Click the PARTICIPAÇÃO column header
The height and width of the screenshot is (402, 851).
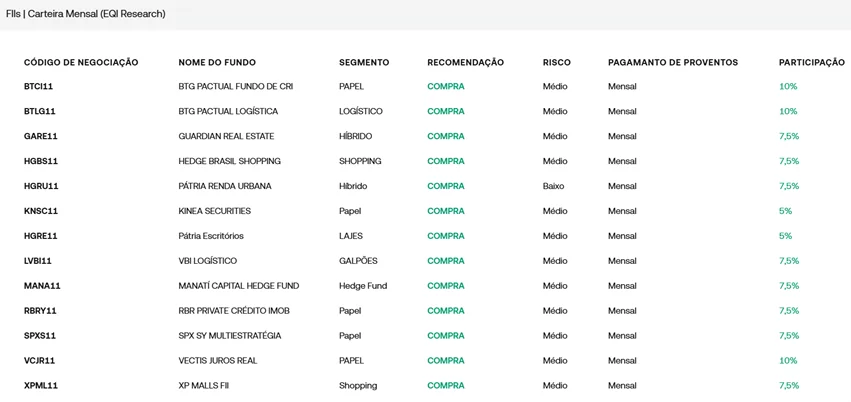pos(812,62)
